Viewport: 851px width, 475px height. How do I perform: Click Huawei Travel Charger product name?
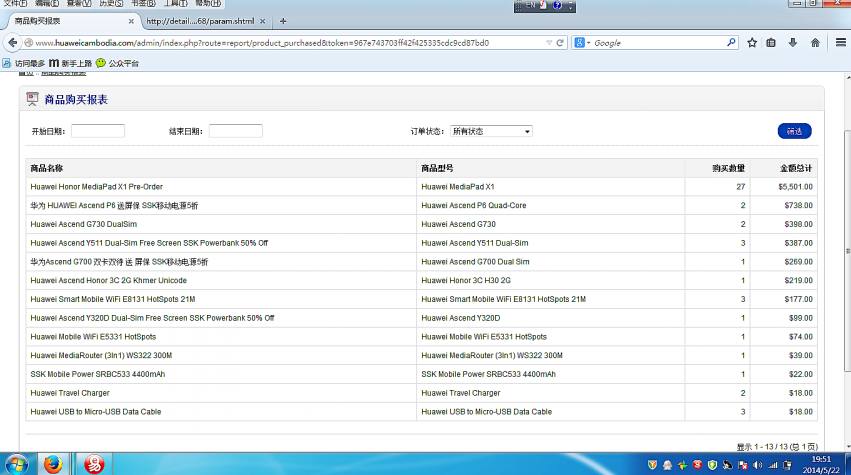[70, 393]
